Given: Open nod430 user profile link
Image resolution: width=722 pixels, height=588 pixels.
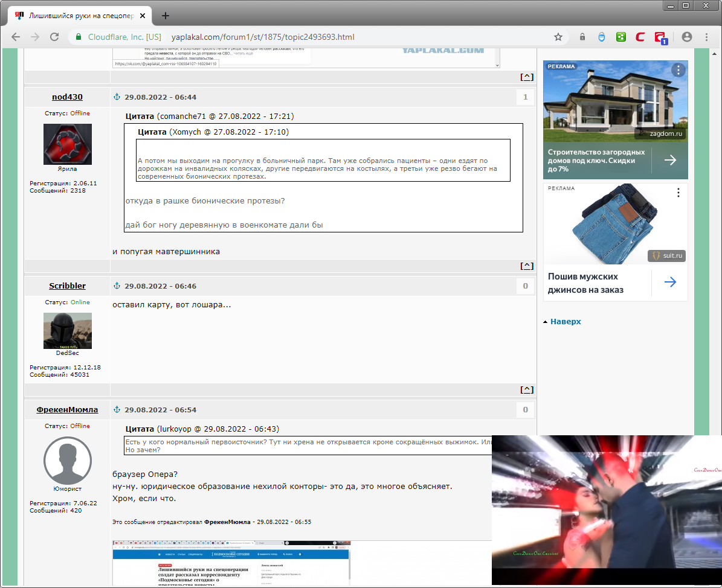Looking at the screenshot, I should (67, 97).
